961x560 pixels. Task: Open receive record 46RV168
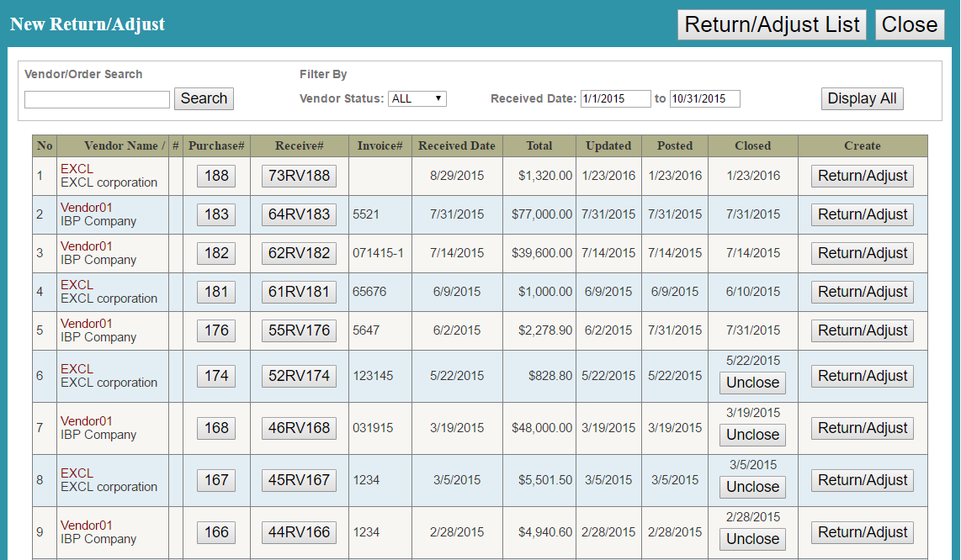point(299,428)
